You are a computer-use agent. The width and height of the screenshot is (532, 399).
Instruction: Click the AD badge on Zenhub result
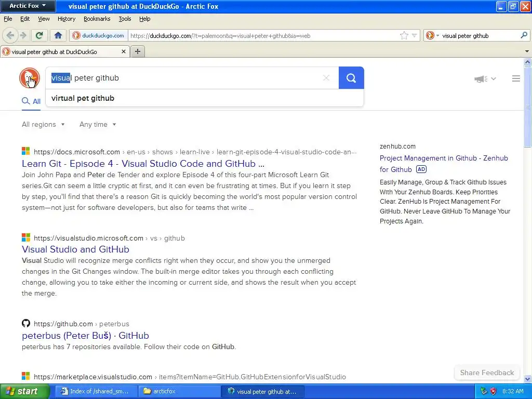pyautogui.click(x=421, y=169)
